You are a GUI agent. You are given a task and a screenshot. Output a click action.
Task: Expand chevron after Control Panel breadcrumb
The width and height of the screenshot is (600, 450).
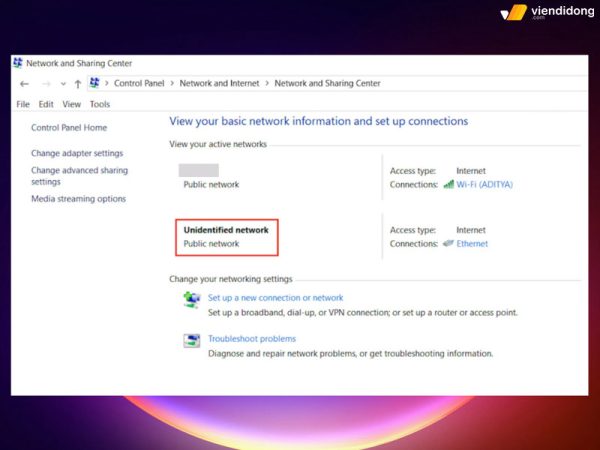(170, 84)
